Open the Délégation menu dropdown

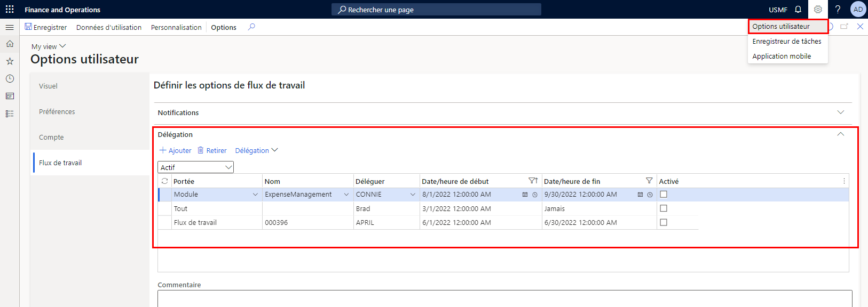(257, 150)
